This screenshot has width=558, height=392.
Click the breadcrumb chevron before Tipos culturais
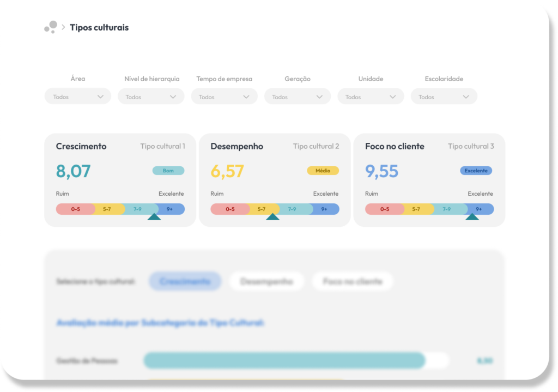pyautogui.click(x=63, y=27)
